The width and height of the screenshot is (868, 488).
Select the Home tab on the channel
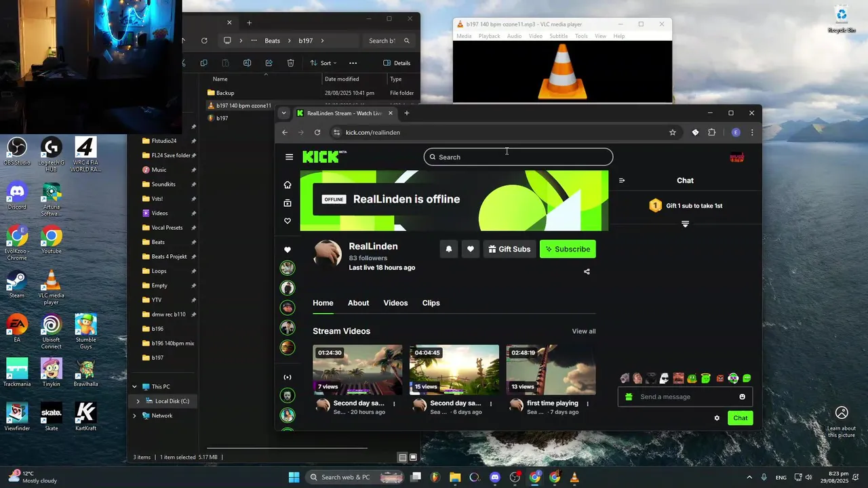pyautogui.click(x=323, y=303)
